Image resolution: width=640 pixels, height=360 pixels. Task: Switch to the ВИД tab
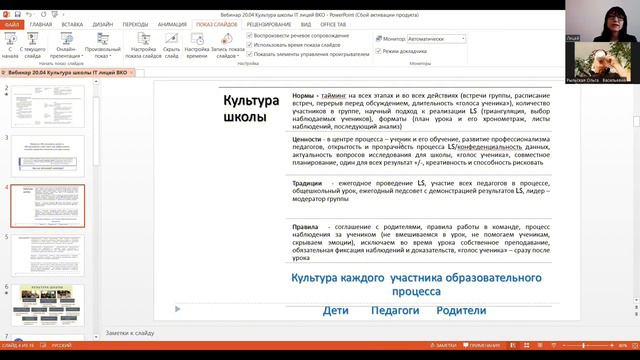pyautogui.click(x=306, y=25)
